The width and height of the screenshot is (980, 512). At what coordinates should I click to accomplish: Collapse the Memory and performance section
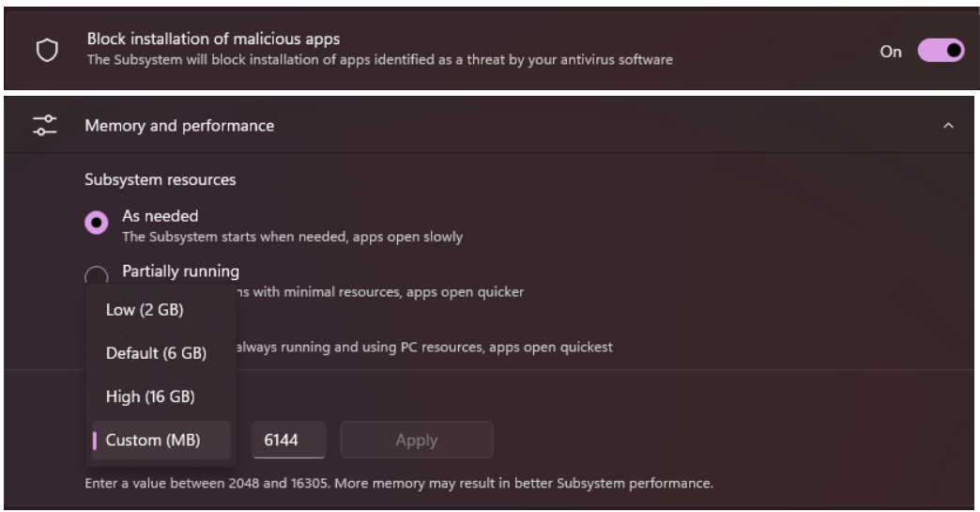point(948,126)
